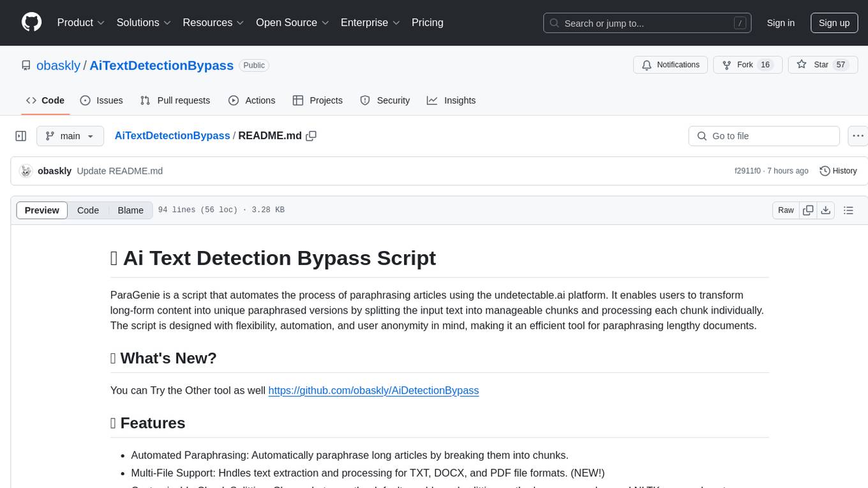The width and height of the screenshot is (868, 488).
Task: Expand the Open Source menu
Action: [292, 22]
